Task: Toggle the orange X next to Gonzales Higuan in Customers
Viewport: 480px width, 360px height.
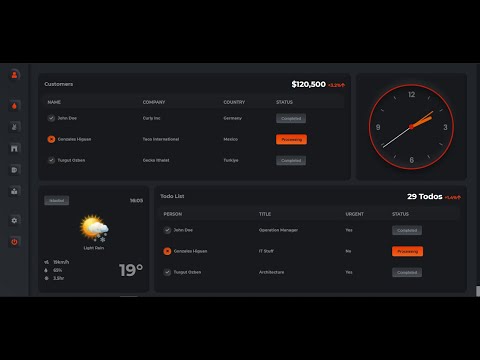Action: [51, 139]
